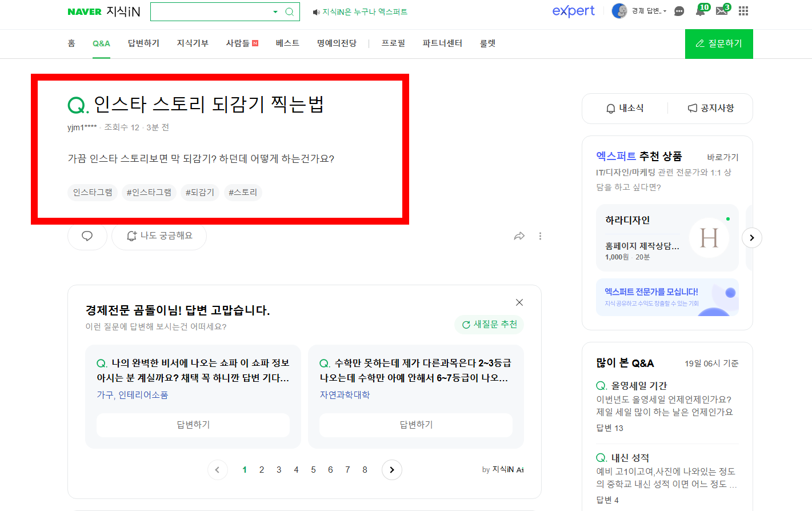Select recommendation page 3
812x511 pixels.
pos(279,470)
